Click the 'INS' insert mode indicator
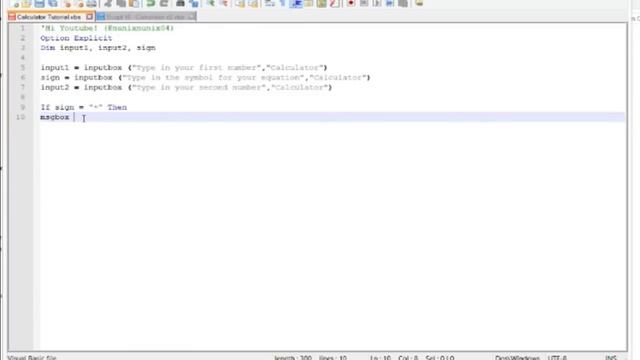 click(611, 358)
